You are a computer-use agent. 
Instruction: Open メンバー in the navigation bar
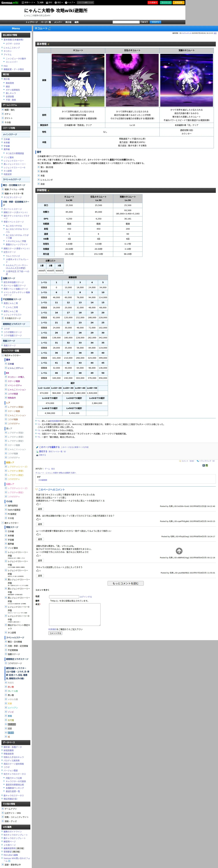pyautogui.click(x=58, y=22)
